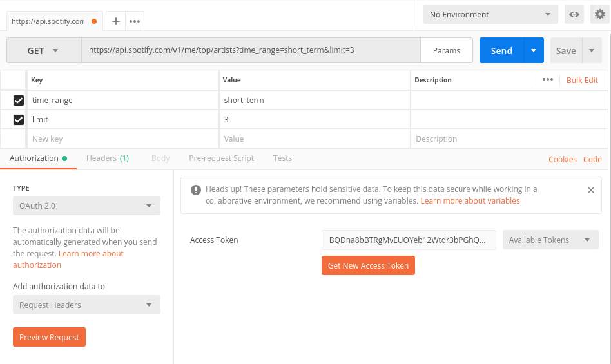Open environment settings gear icon
The image size is (611, 364).
point(599,14)
